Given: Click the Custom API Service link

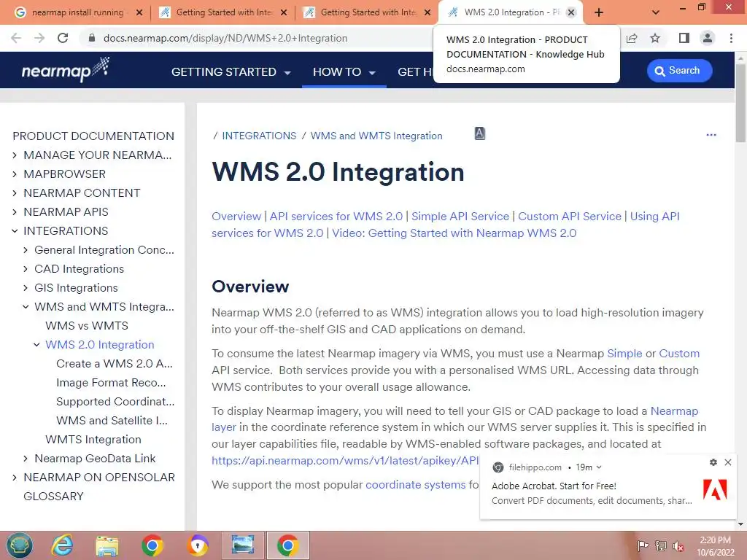Looking at the screenshot, I should [570, 216].
